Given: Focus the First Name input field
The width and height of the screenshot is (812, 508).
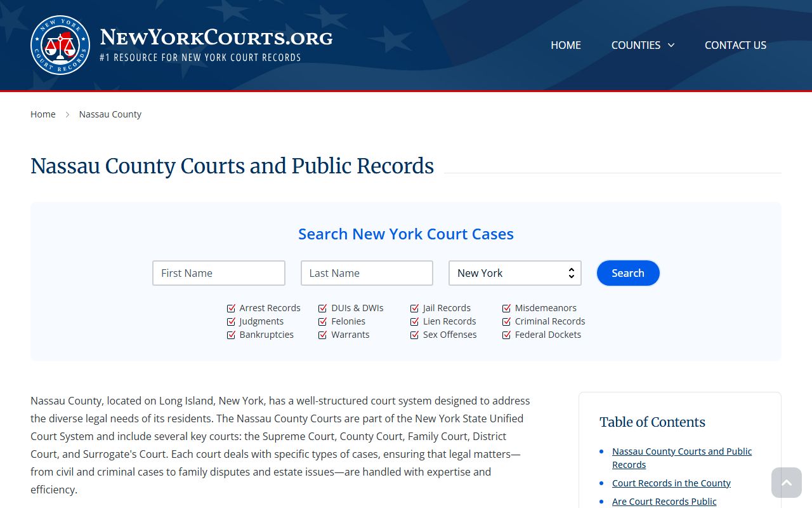Looking at the screenshot, I should pos(219,273).
